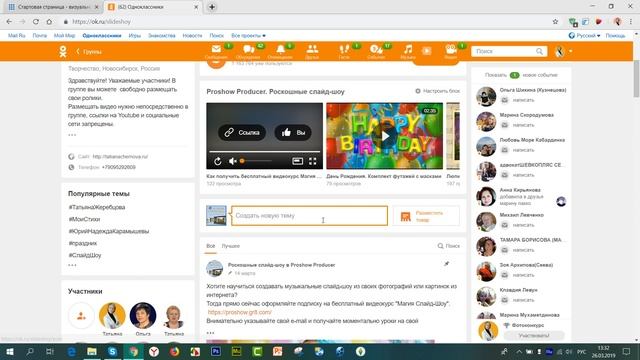Click the Участвовать button for Фотоконкурс
The image size is (640, 360).
[x=533, y=336]
